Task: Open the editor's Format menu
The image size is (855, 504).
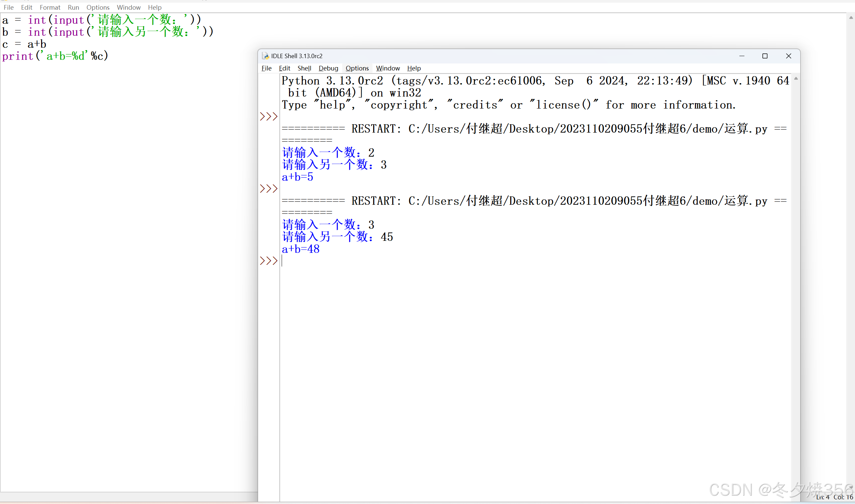Action: pos(50,7)
